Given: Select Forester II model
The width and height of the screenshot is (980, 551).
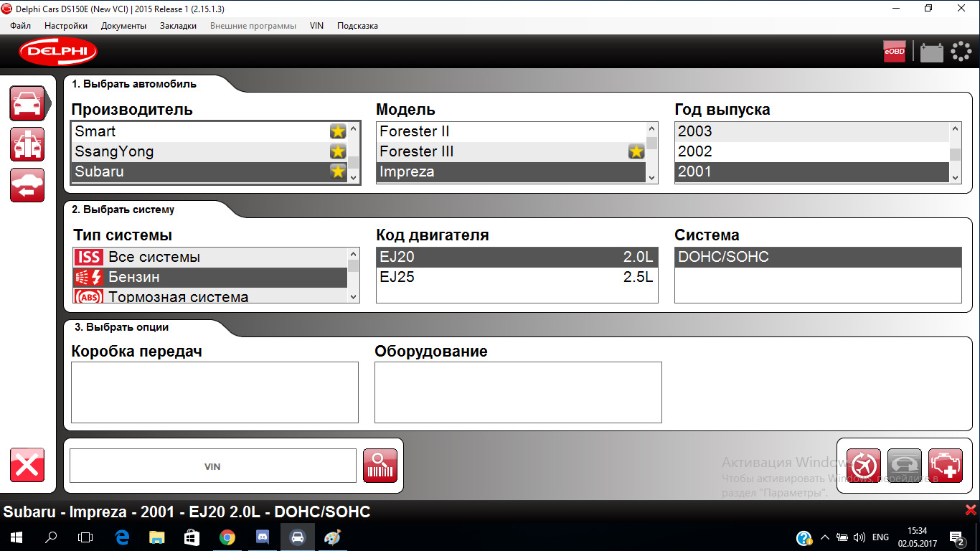Looking at the screenshot, I should click(x=511, y=131).
